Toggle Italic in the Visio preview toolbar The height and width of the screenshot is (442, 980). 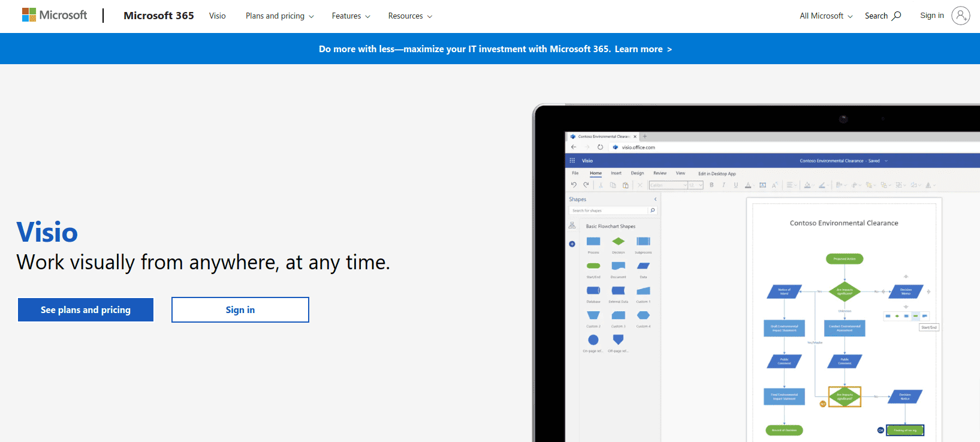723,185
